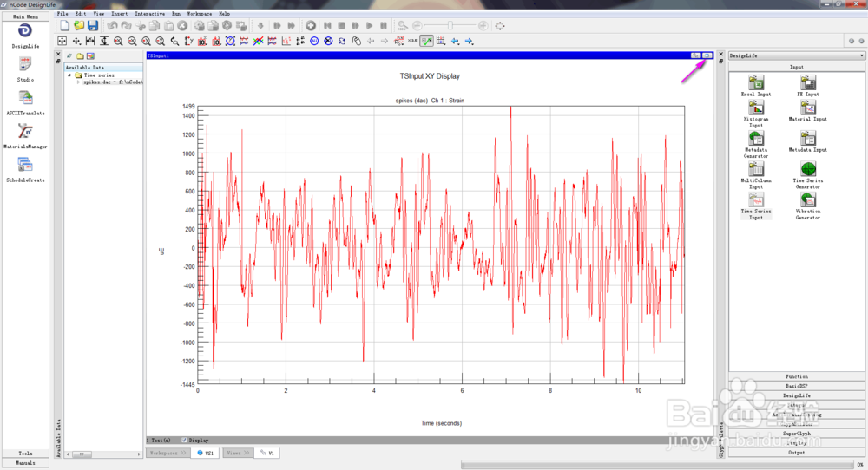The image size is (868, 470).
Task: Select the Excel Input glyph
Action: pyautogui.click(x=756, y=86)
